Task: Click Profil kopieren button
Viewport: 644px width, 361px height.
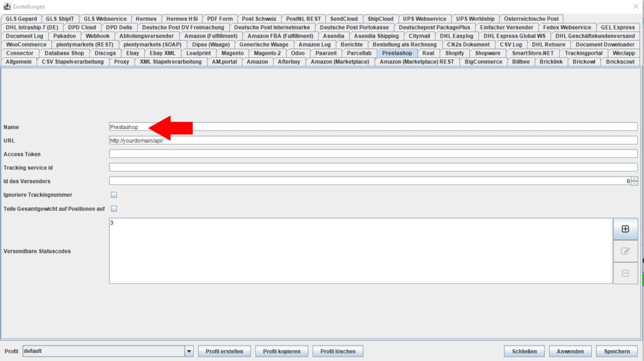Action: tap(281, 351)
